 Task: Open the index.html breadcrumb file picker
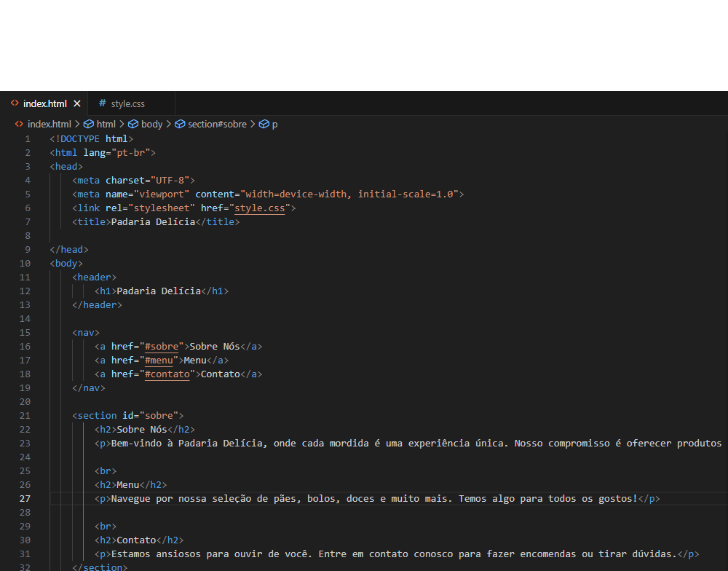point(49,125)
